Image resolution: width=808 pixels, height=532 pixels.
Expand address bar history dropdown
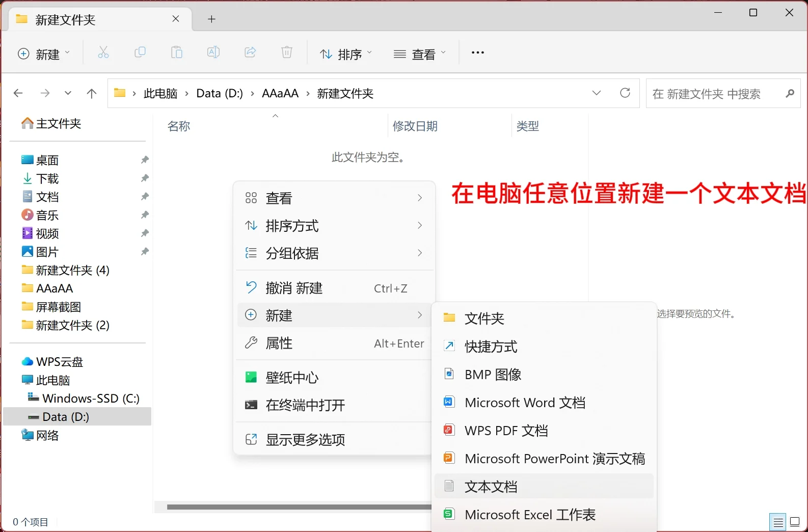point(597,93)
